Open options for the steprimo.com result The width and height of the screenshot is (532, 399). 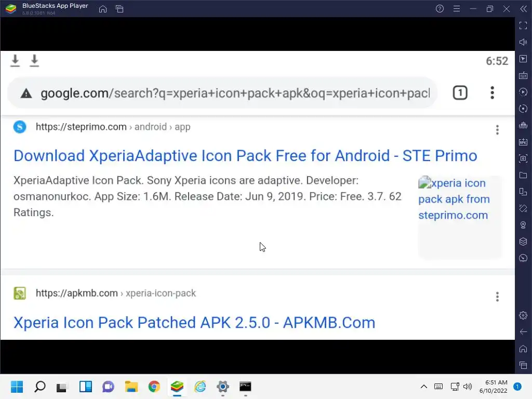497,129
